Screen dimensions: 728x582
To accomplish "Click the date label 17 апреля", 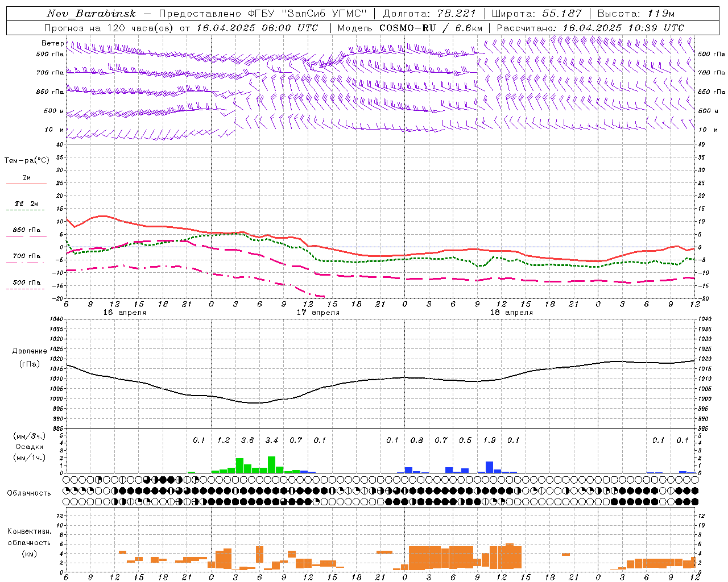I will tap(318, 313).
